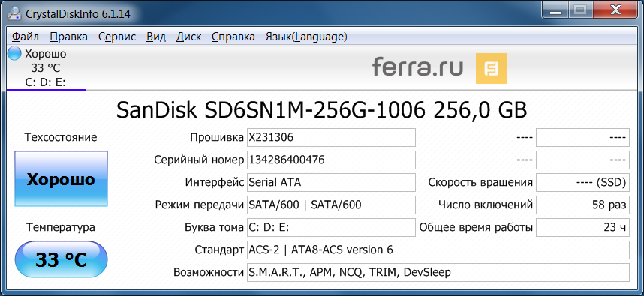Screen dimensions: 644x296
Task: Click the Буква тома field
Action: 331,227
